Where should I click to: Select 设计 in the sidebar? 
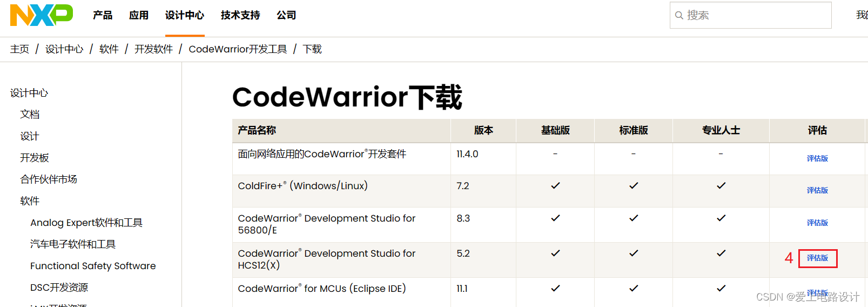pyautogui.click(x=30, y=136)
